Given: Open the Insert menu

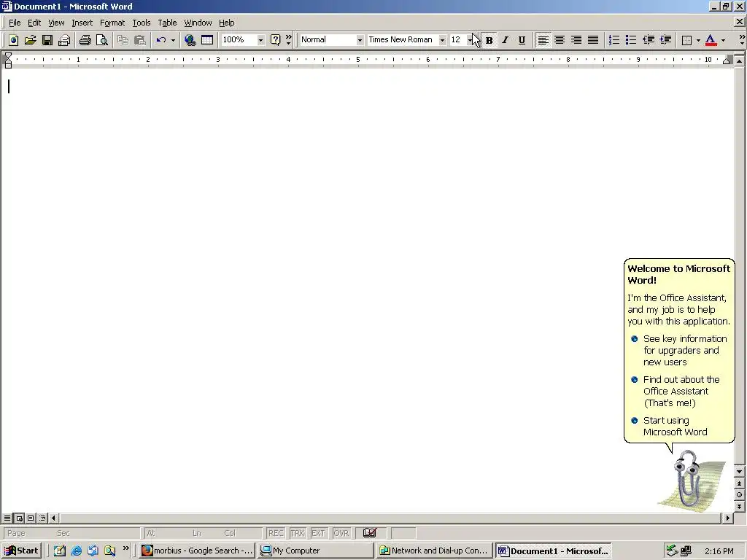Looking at the screenshot, I should pyautogui.click(x=82, y=23).
